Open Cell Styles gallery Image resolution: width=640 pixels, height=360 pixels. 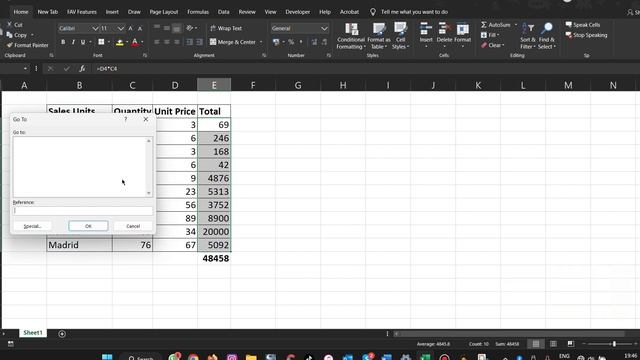(x=400, y=36)
